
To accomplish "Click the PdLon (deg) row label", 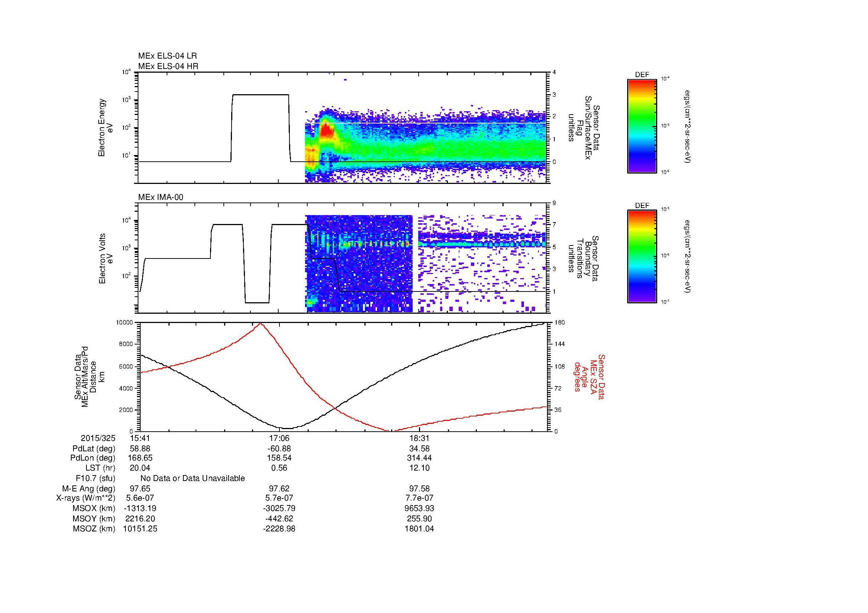I will coord(94,458).
